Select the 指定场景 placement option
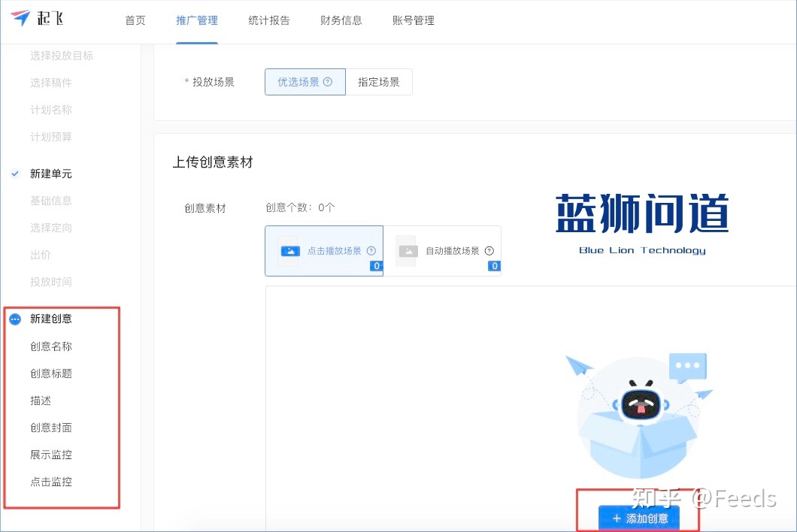 [x=379, y=82]
